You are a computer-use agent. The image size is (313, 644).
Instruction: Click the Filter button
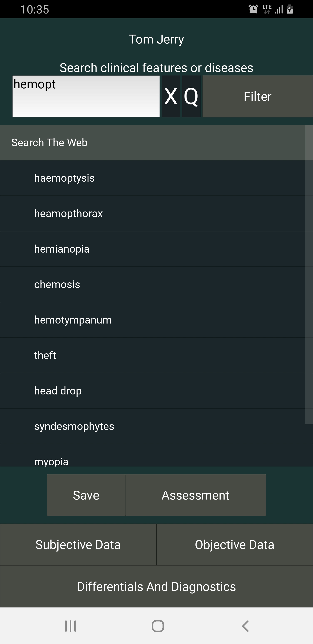[x=257, y=96]
